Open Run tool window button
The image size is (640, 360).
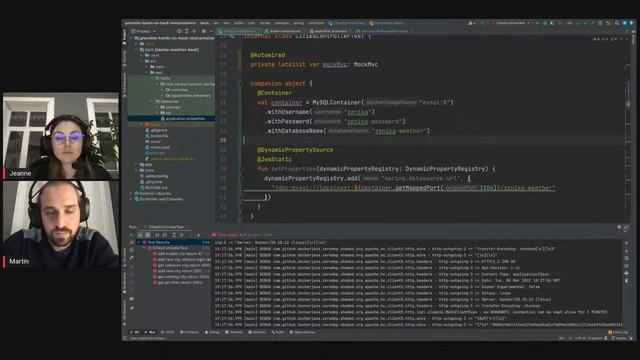point(151,332)
